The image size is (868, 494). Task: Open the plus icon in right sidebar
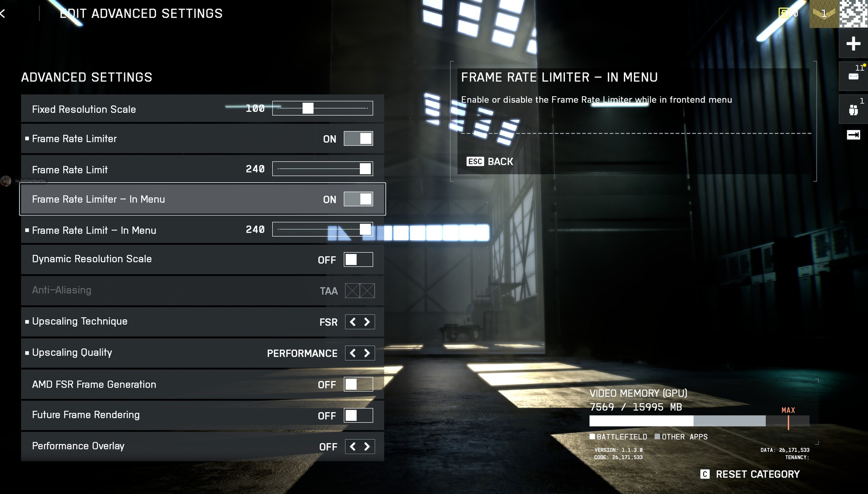pyautogui.click(x=853, y=44)
